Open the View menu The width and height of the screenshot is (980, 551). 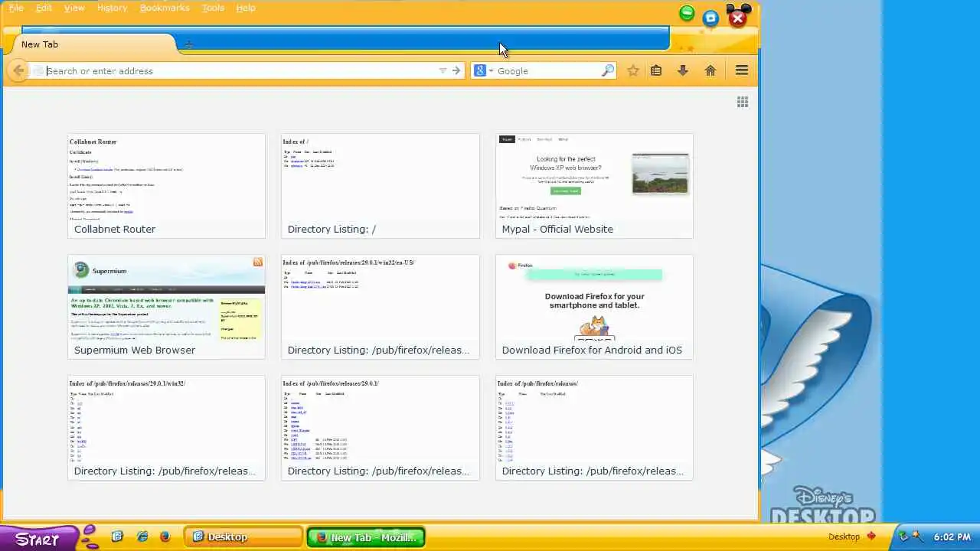point(74,8)
